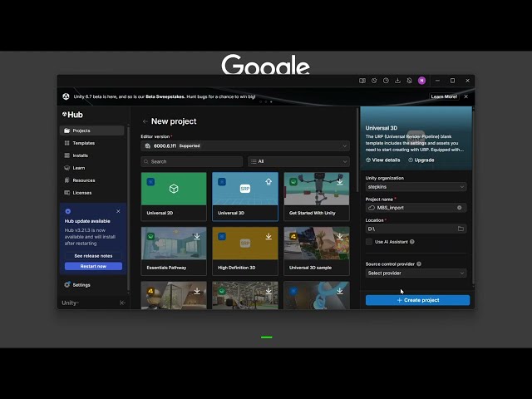Click Learn More! in the banner

(444, 96)
